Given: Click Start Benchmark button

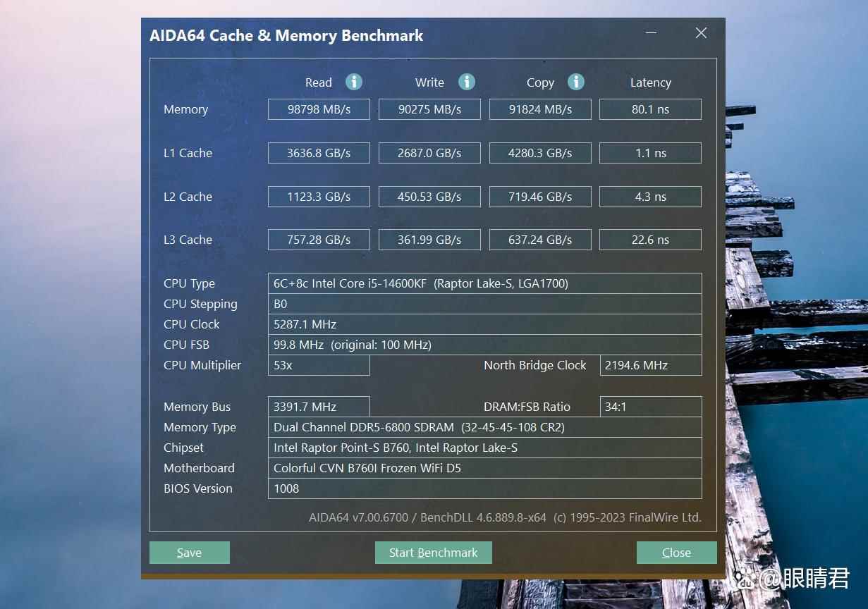Looking at the screenshot, I should click(x=434, y=553).
